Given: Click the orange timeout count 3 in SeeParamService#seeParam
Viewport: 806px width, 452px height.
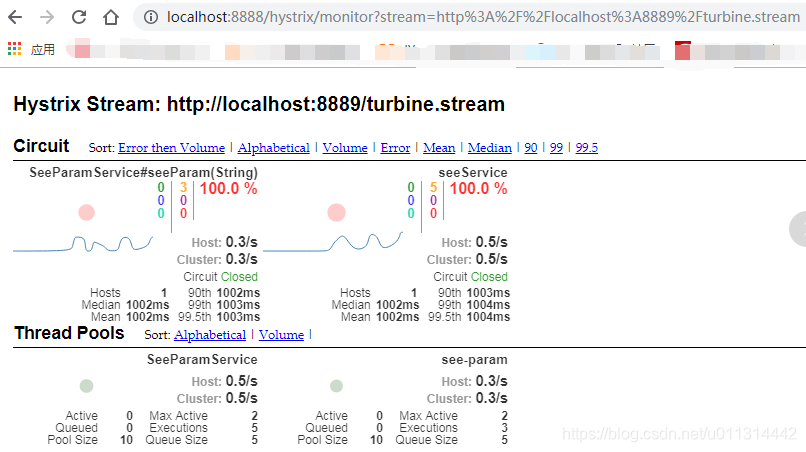Looking at the screenshot, I should (184, 187).
